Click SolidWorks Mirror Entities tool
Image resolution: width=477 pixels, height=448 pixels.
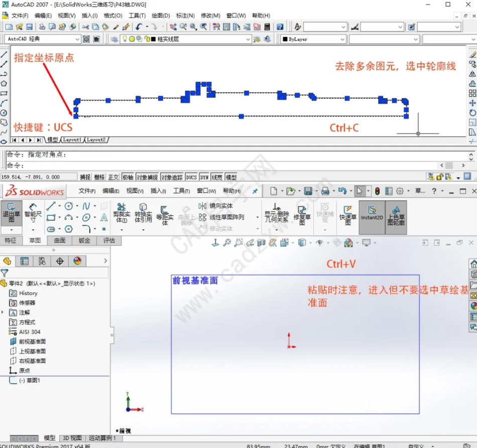point(216,206)
